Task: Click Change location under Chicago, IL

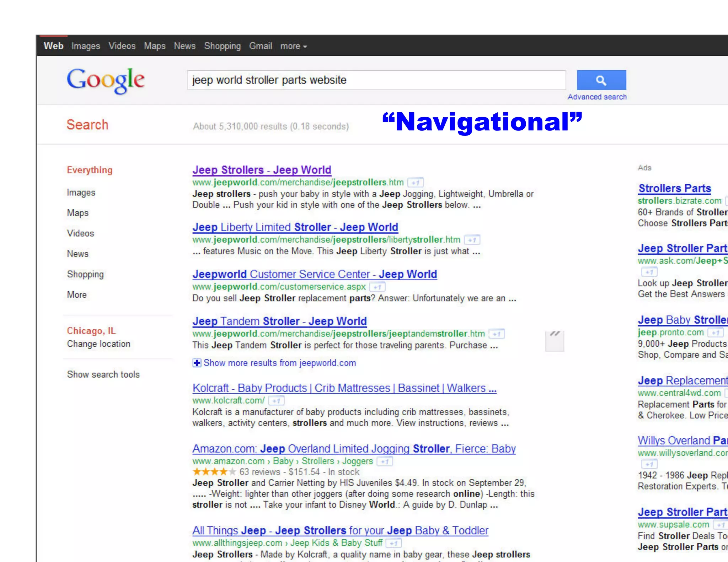Action: 98,344
